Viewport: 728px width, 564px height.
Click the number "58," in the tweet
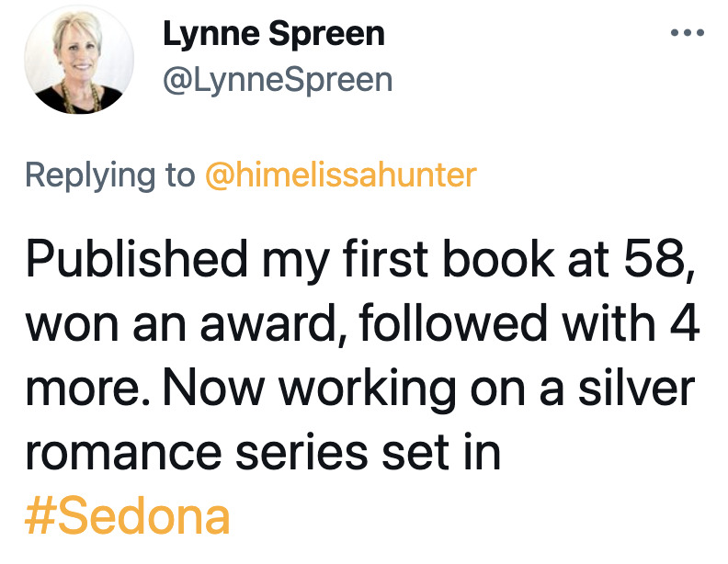(x=659, y=258)
